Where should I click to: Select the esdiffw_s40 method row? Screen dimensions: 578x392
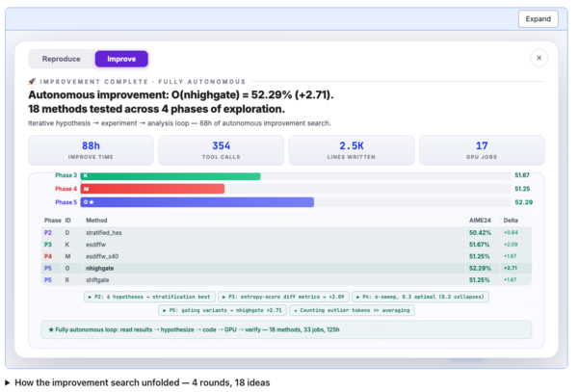click(x=286, y=256)
